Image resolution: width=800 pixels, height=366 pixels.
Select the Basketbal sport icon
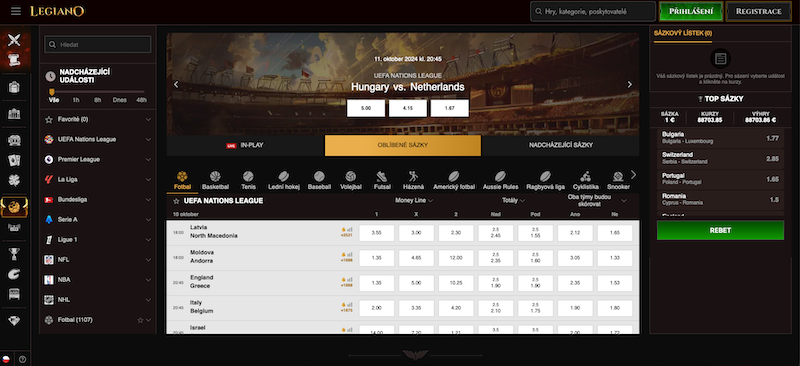pyautogui.click(x=215, y=180)
